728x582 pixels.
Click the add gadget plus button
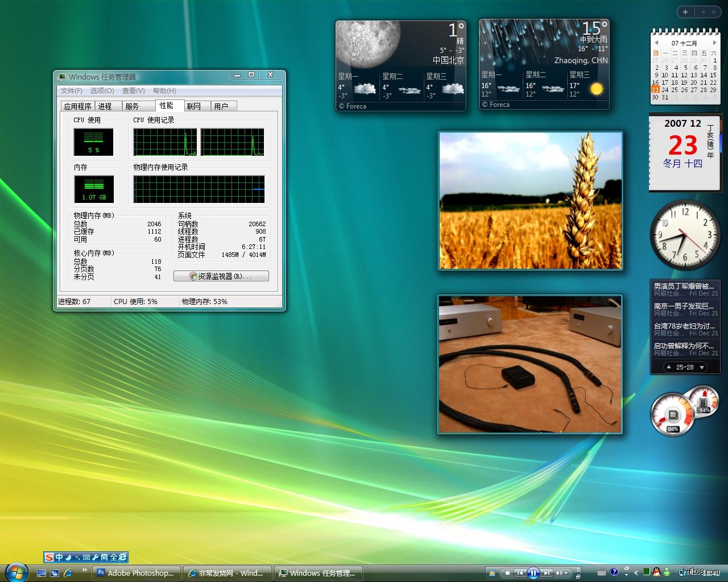point(685,12)
